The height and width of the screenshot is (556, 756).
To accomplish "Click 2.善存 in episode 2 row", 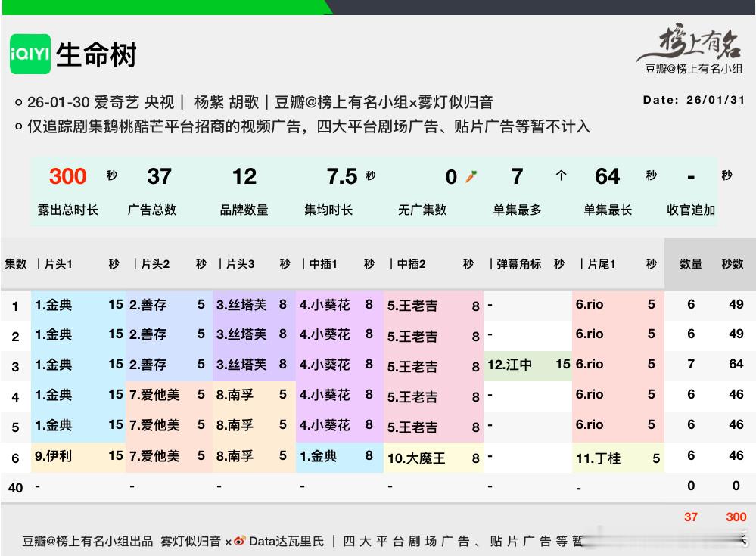I will (148, 334).
